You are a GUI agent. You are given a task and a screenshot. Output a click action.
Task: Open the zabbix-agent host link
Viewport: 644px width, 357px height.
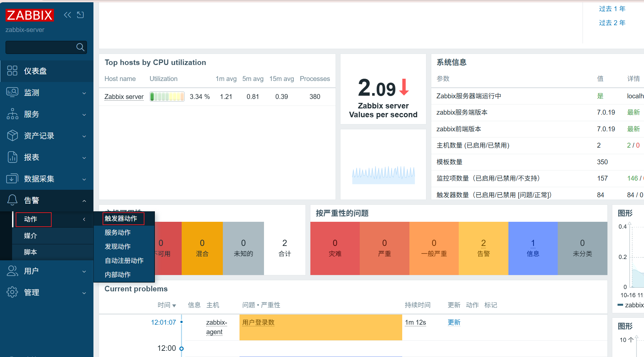click(217, 327)
